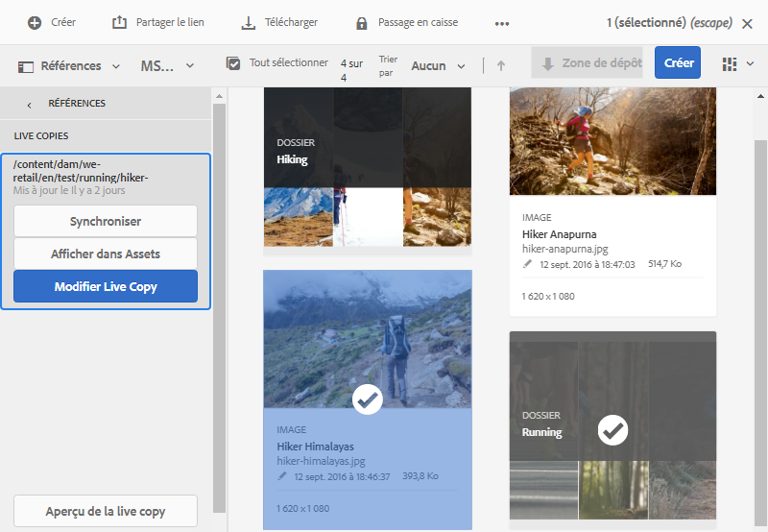Viewport: 768px width, 532px height.
Task: Click the download arrow icon in Zone de dépôt
Action: pyautogui.click(x=547, y=63)
